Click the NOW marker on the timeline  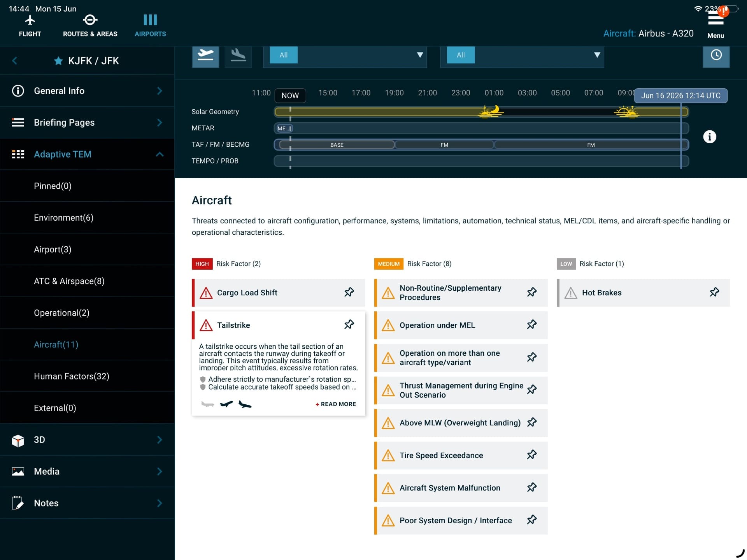pyautogui.click(x=290, y=95)
